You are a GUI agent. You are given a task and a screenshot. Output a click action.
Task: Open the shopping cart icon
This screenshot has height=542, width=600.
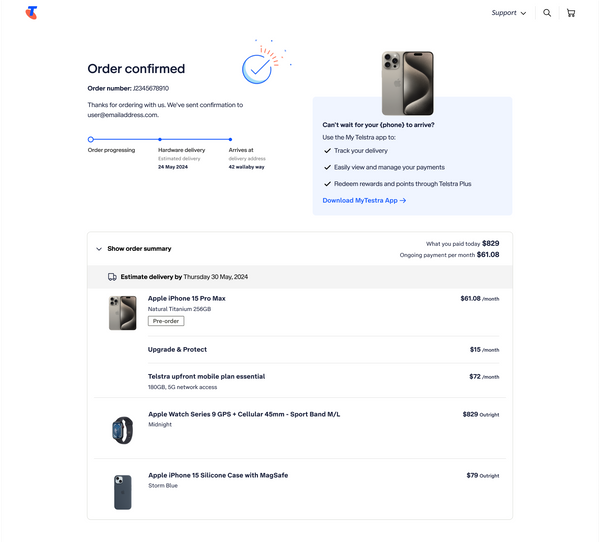pos(571,13)
